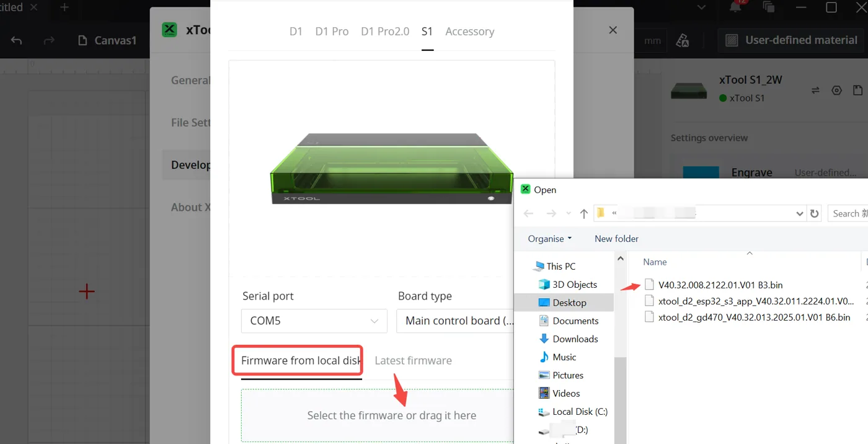Click the back arrow in Open dialog
This screenshot has height=444, width=868.
(528, 213)
